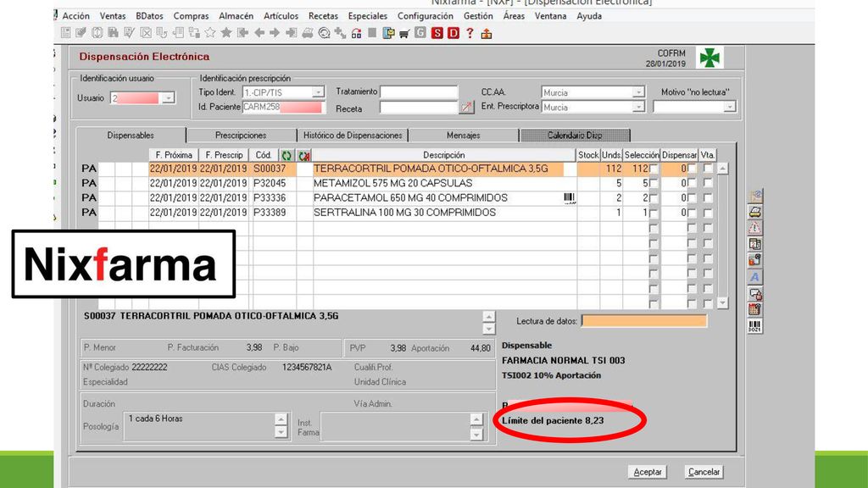Tick Selección checkbox for Sertralina row
Viewport: 868px width, 488px height.
654,213
